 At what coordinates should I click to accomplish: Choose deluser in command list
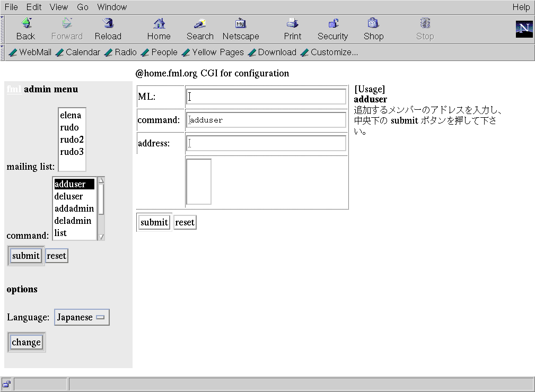point(69,196)
